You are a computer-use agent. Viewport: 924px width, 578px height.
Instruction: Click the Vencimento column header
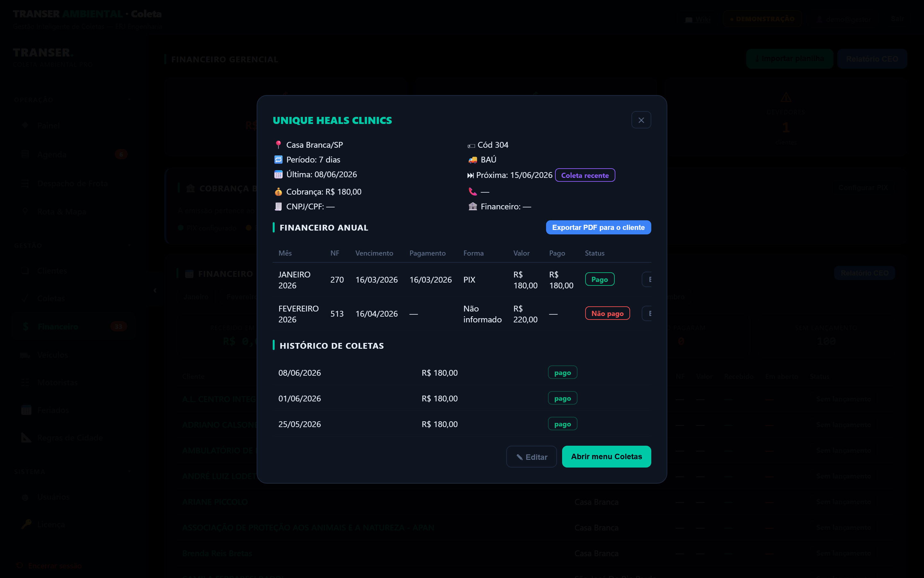coord(374,253)
